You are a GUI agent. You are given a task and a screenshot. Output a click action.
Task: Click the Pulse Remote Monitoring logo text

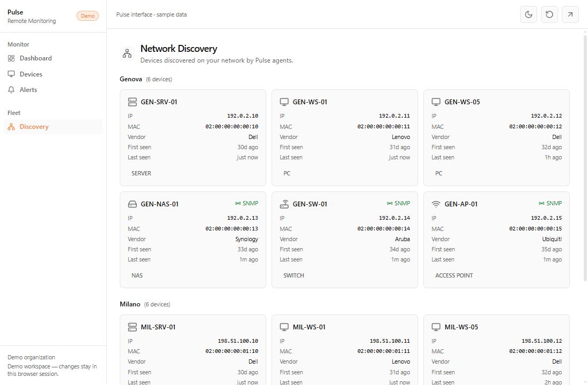coord(32,17)
